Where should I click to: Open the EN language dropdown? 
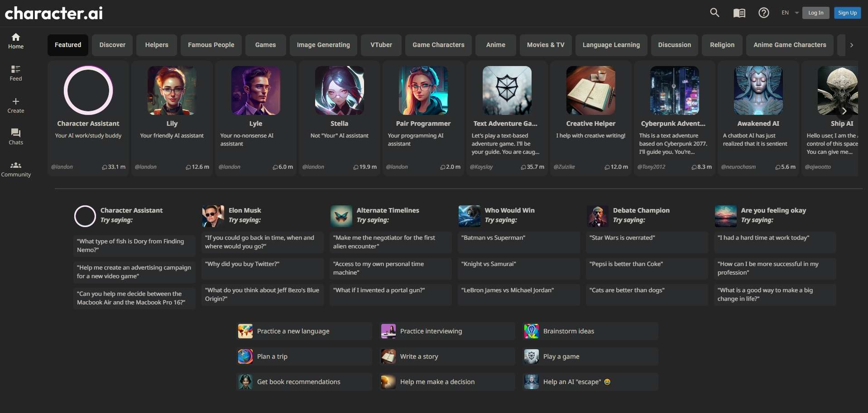790,13
